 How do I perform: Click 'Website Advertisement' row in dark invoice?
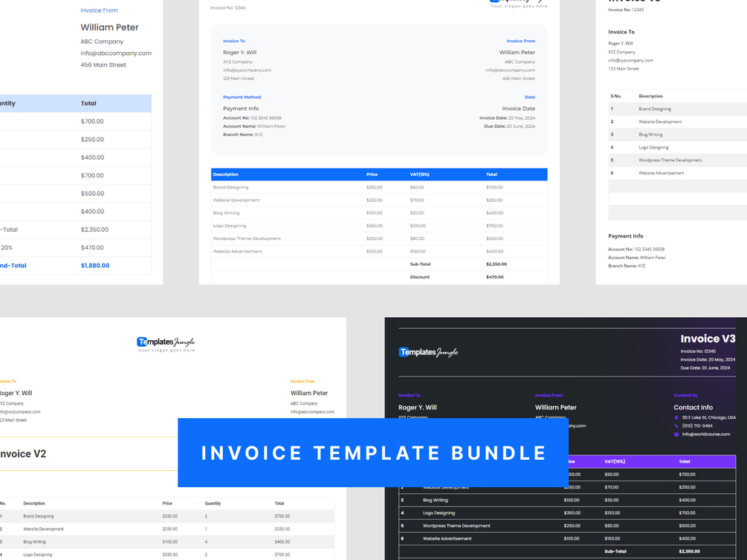pos(567,539)
